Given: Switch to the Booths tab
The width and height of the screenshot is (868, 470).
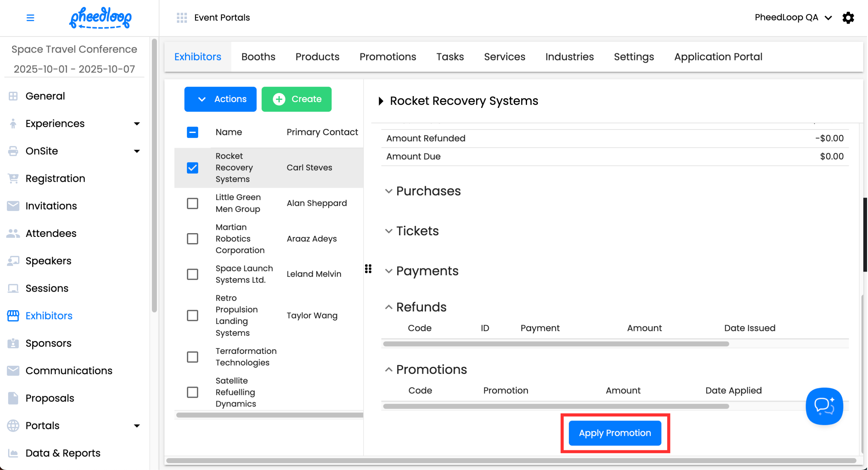Looking at the screenshot, I should pos(258,57).
